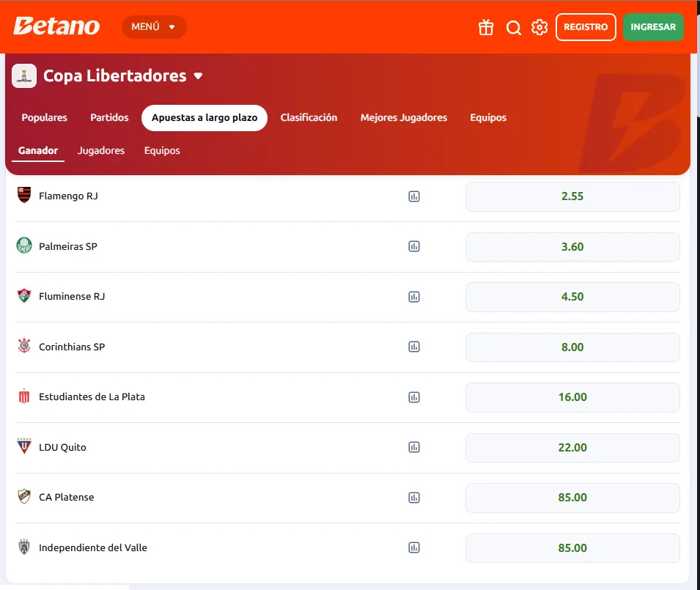Screen dimensions: 700x590
Task: Click the Fluminense RJ team name
Action: [x=72, y=296]
